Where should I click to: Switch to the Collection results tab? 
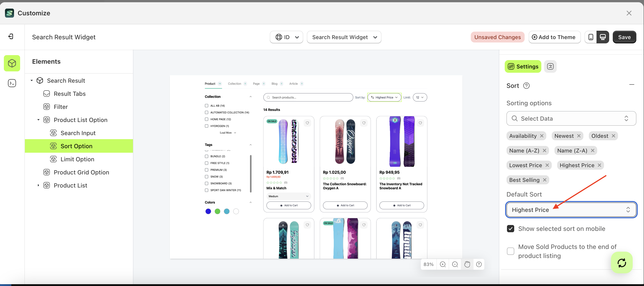point(234,84)
